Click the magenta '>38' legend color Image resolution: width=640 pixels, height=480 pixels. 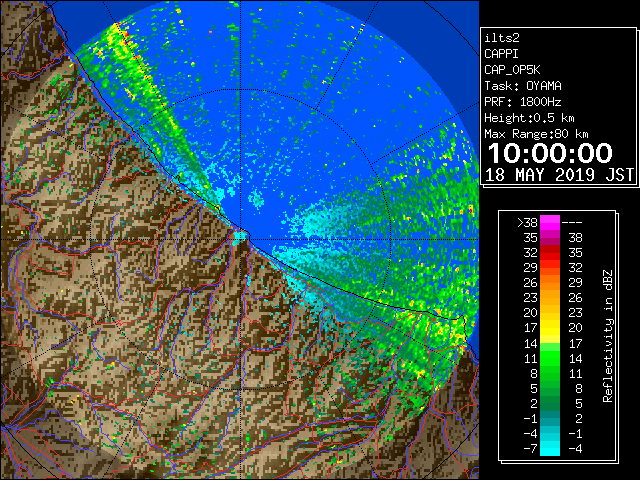(x=550, y=222)
